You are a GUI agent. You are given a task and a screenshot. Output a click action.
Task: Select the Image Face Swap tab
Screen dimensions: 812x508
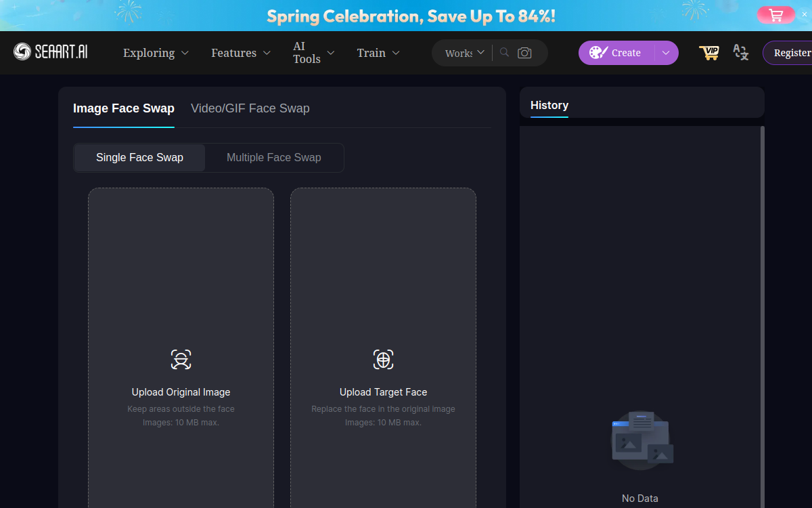point(124,108)
